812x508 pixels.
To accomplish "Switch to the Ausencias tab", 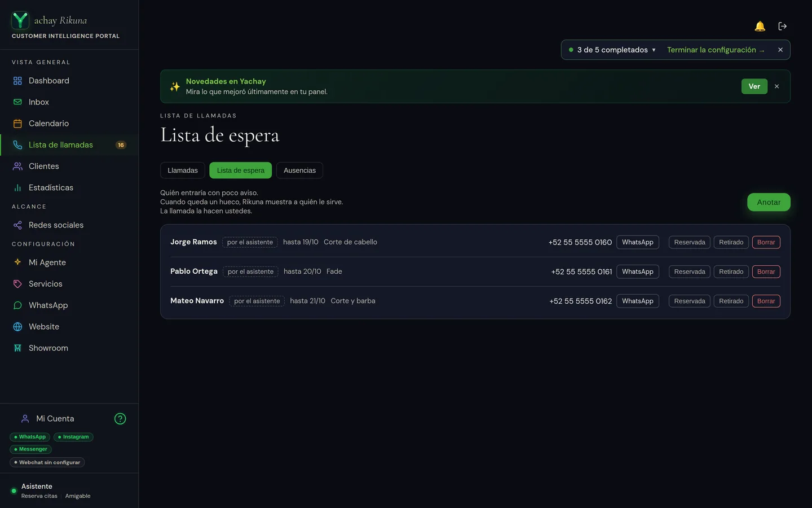I will (299, 170).
